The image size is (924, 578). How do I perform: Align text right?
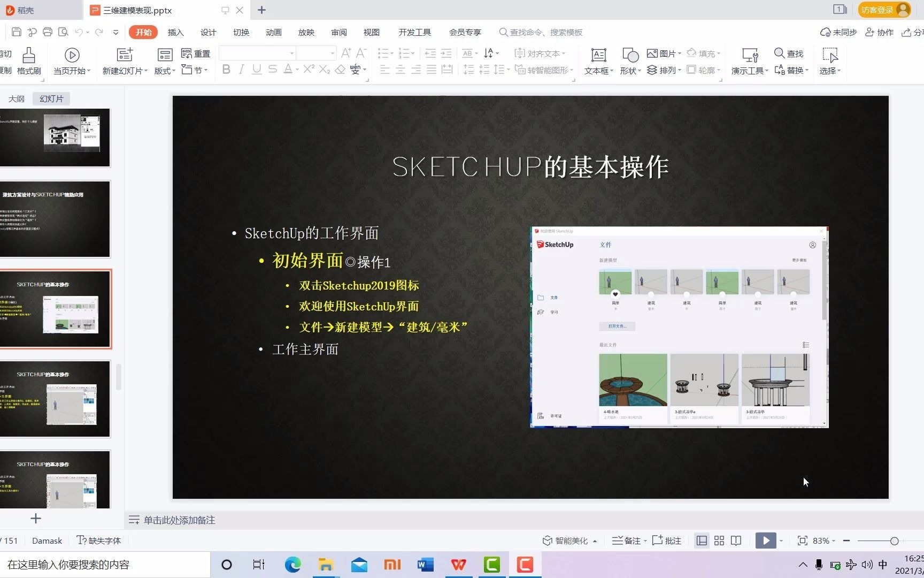tap(415, 70)
